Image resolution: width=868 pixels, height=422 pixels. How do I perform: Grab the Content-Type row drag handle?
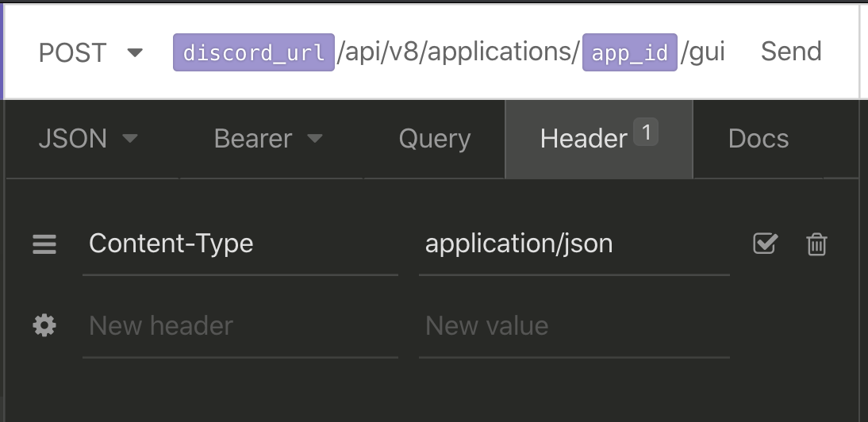(x=44, y=244)
